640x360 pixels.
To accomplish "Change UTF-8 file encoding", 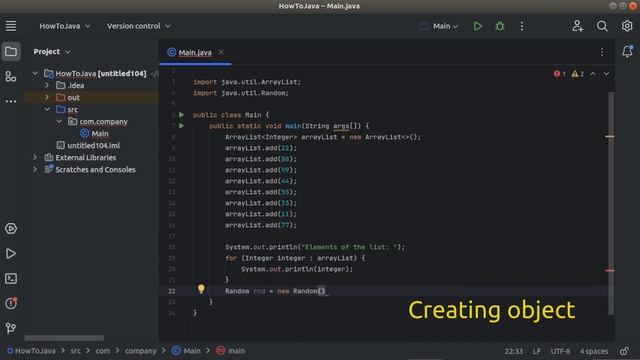I will click(x=560, y=351).
